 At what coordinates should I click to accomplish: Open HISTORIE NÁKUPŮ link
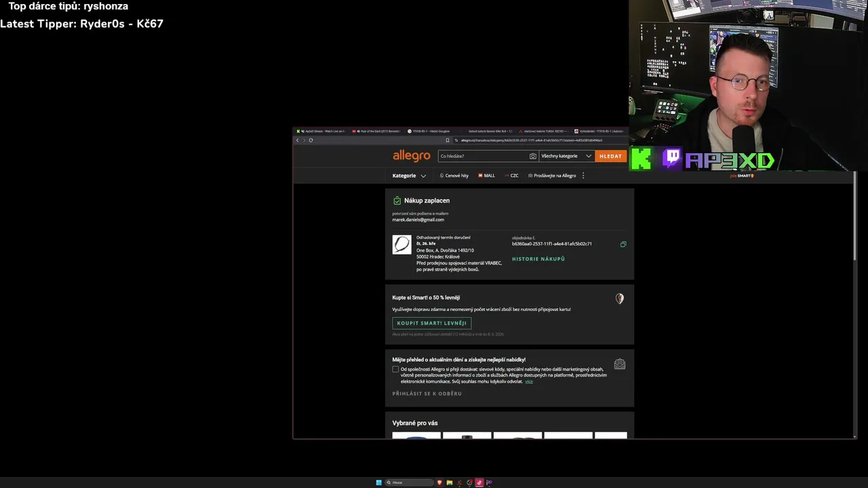tap(538, 259)
